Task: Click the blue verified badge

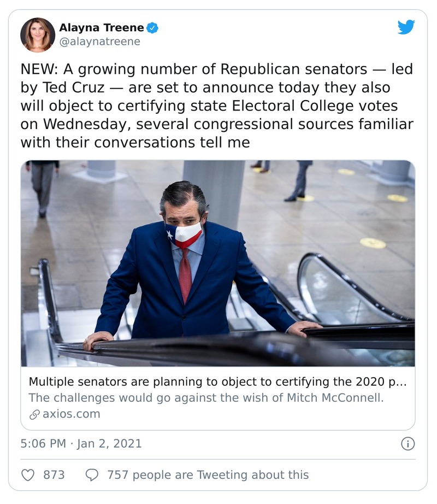Action: tap(153, 27)
